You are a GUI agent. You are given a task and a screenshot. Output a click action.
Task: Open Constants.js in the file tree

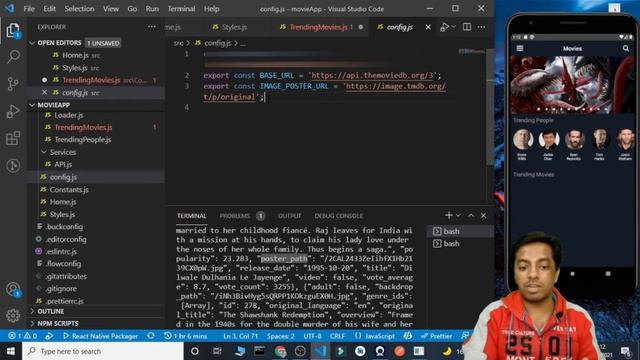69,189
